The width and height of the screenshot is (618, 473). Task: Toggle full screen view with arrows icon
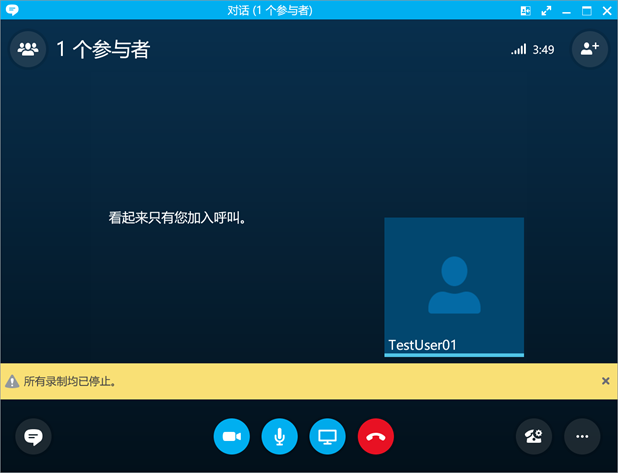[546, 11]
